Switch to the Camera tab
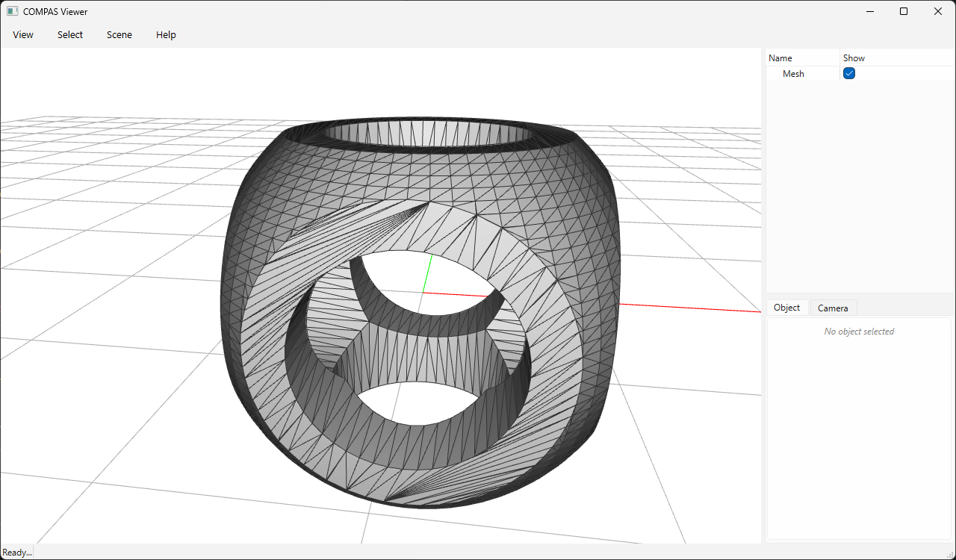 pos(833,308)
